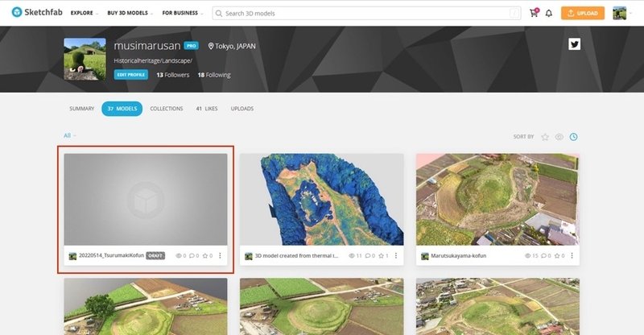This screenshot has width=644, height=335.
Task: Open more options for Marutsukayama-kofun
Action: [x=572, y=255]
